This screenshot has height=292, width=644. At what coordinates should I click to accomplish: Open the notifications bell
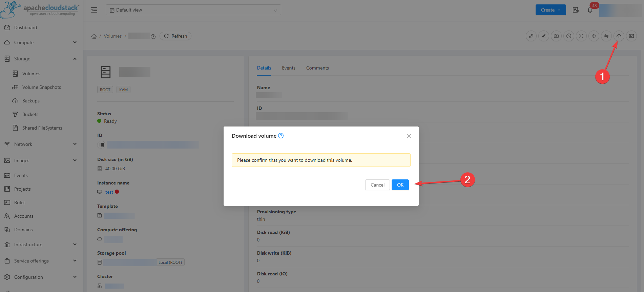coord(590,10)
